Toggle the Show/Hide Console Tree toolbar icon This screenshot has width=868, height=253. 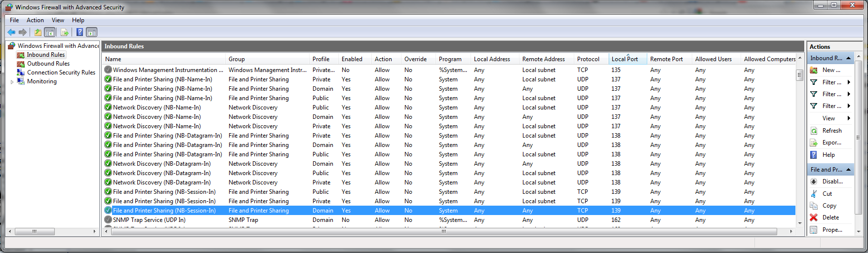[x=49, y=32]
